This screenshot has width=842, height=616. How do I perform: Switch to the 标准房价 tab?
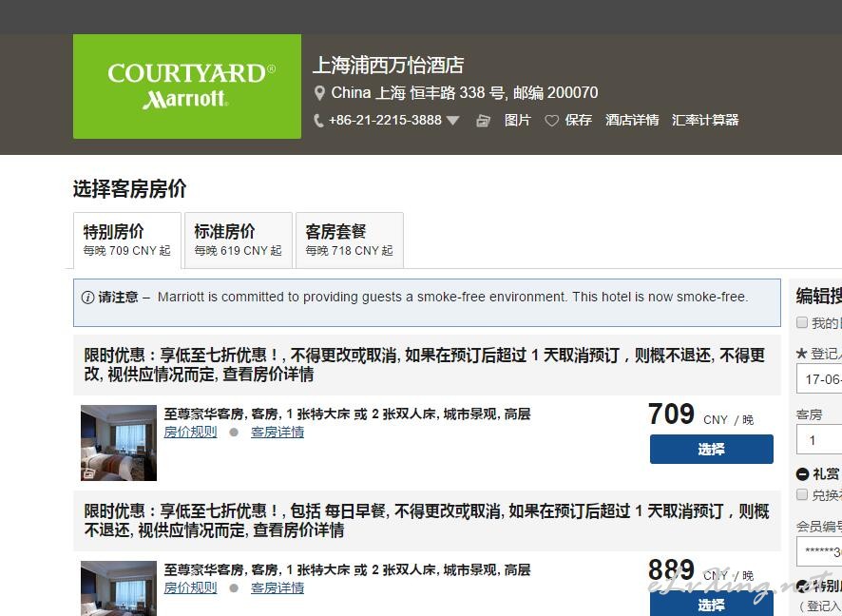(239, 241)
